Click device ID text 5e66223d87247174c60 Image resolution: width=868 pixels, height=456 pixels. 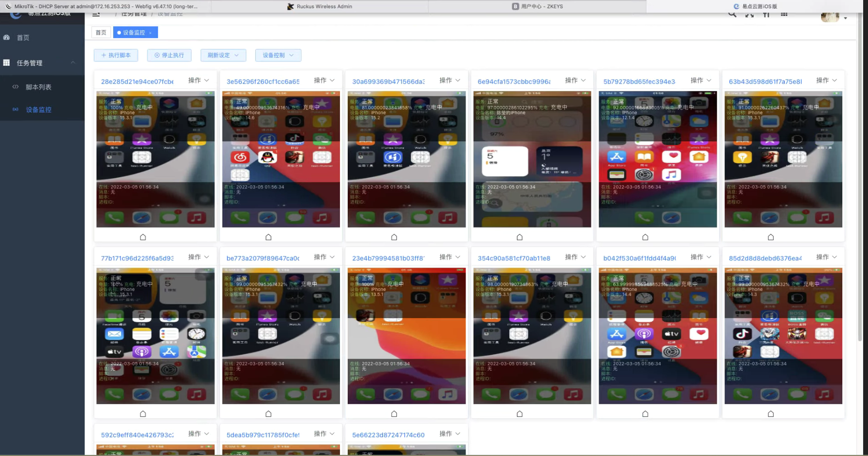(x=388, y=435)
